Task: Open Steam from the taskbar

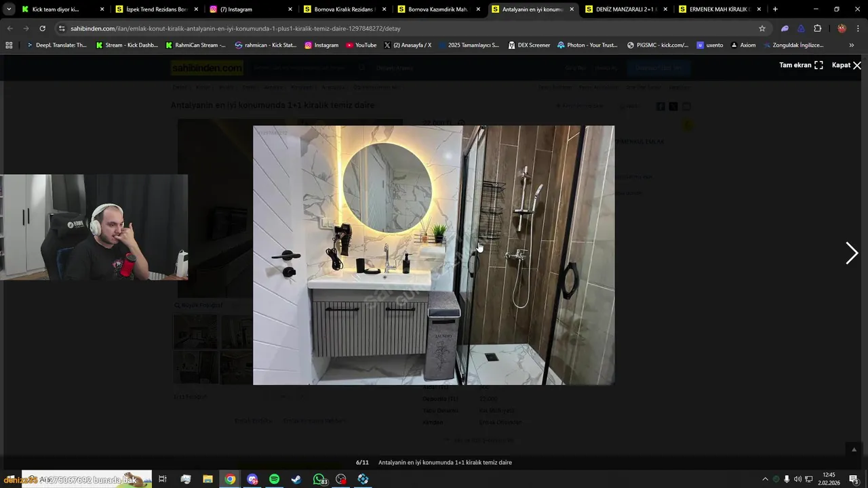Action: tap(296, 479)
